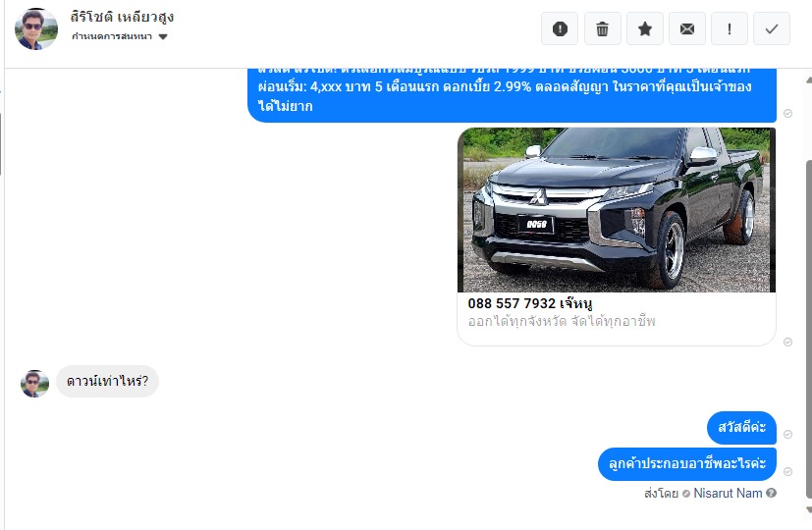Screen dimensions: 812x530
Task: Click delivery status check beside ลูกค้าประกอบอาชีพอะไรค่ะ
Action: (787, 471)
